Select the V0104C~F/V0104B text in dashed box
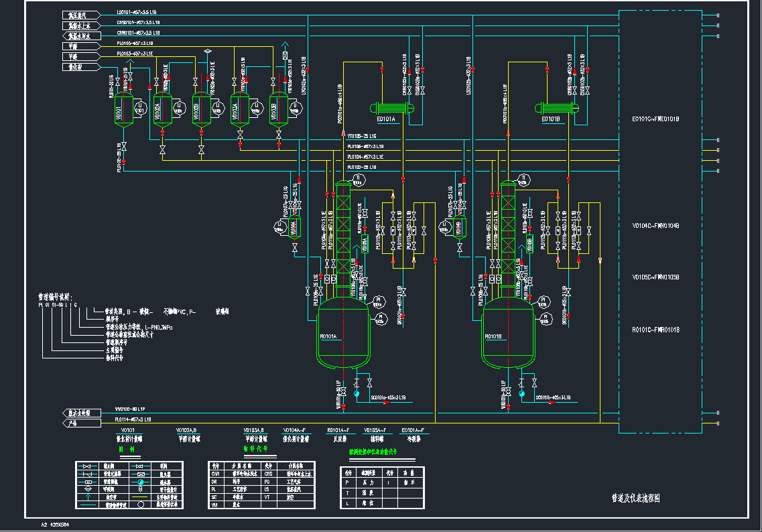This screenshot has width=762, height=532. (655, 226)
